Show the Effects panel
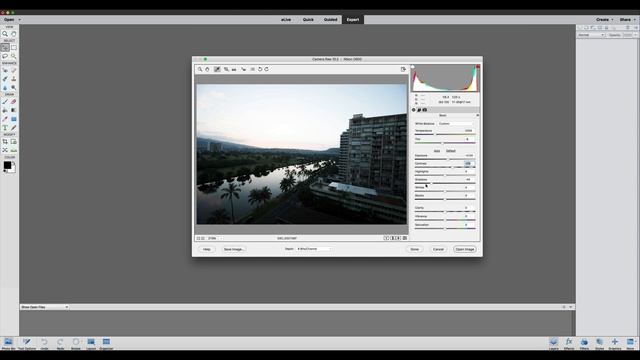Screen dimensions: 640x360 pyautogui.click(x=569, y=344)
